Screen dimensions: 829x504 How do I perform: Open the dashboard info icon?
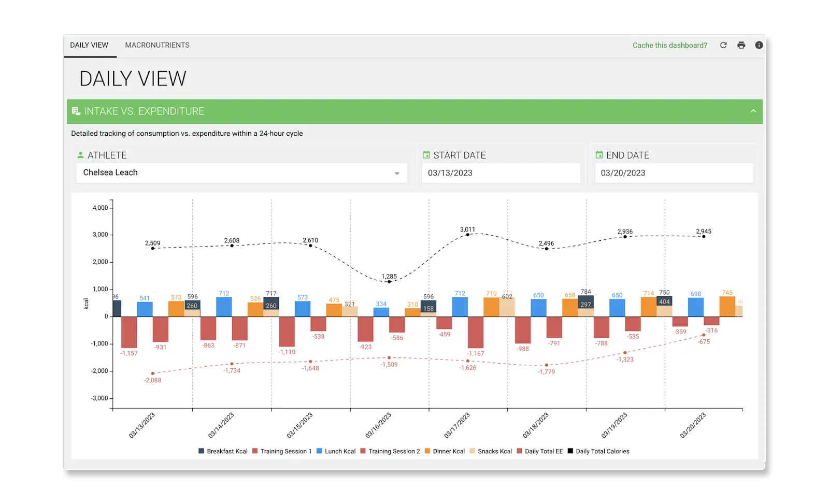coord(759,45)
